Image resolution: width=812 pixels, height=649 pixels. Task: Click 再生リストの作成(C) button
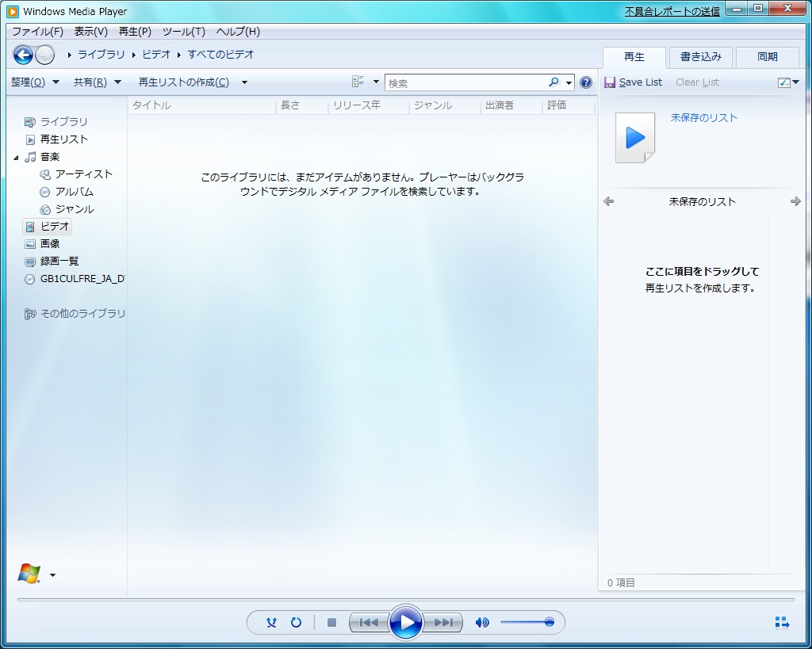click(x=184, y=82)
